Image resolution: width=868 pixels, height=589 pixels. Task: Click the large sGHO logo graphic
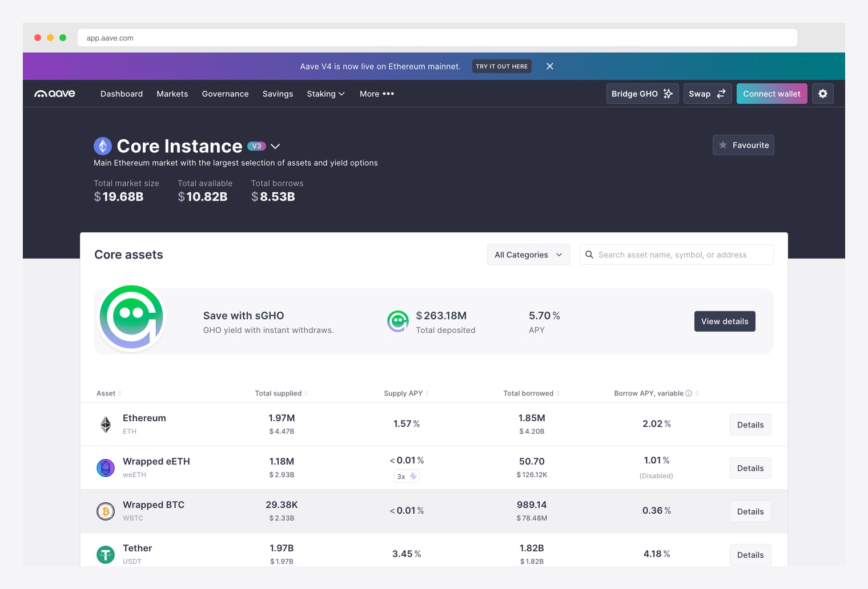(x=131, y=317)
